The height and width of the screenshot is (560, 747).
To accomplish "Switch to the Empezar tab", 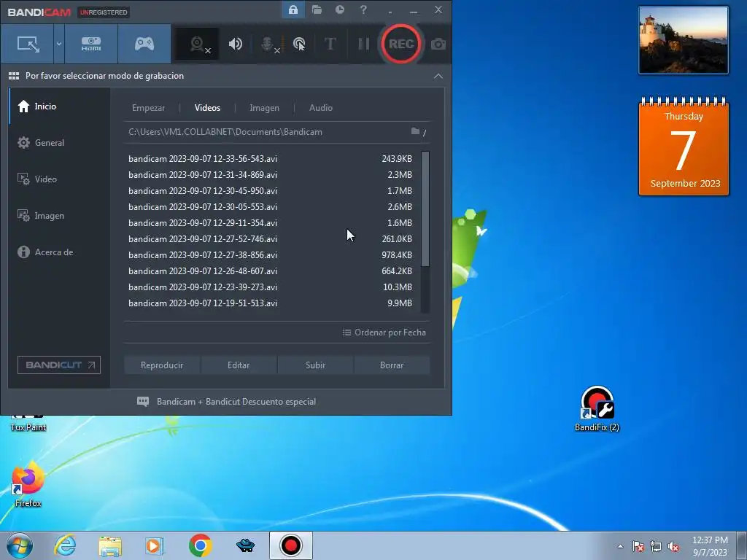I will [x=148, y=108].
